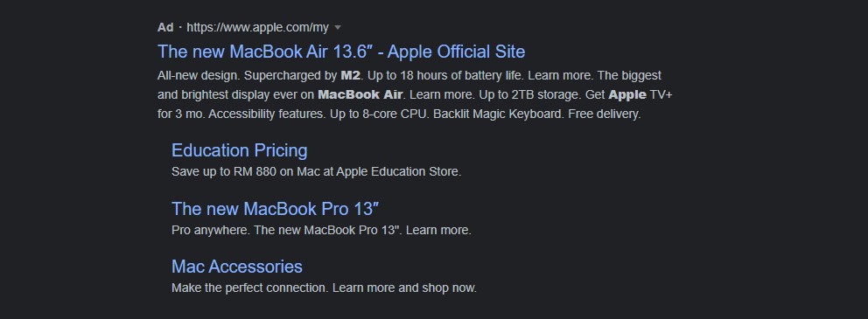Open 'The new MacBook Air 13.6″' headline link
Viewport: 868px width, 319px height.
[x=341, y=52]
